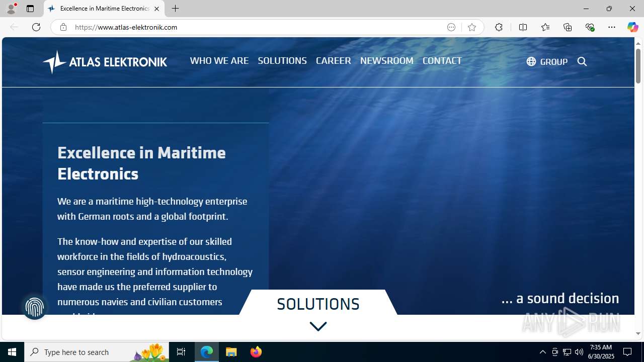644x362 pixels.
Task: Open Task View on the taskbar
Action: pos(181,352)
